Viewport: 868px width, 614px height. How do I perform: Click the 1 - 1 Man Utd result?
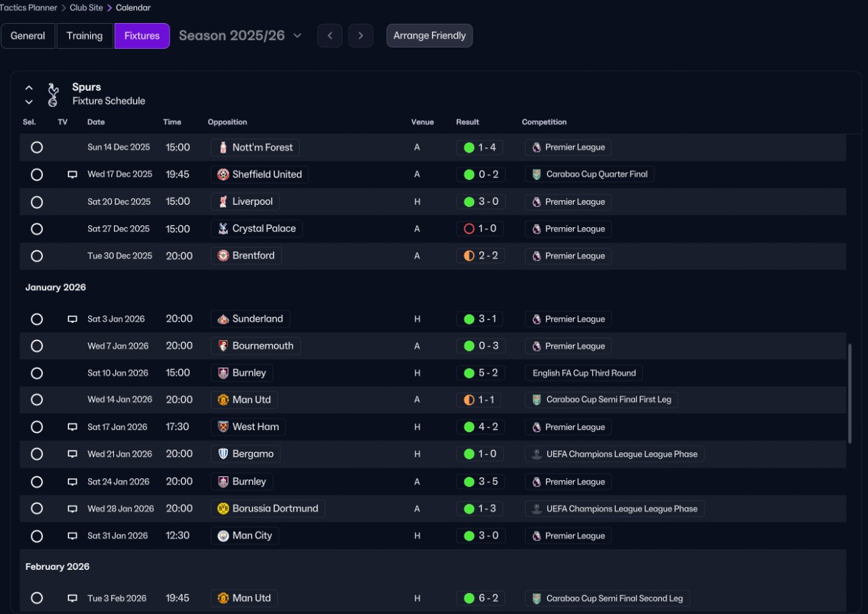(479, 400)
